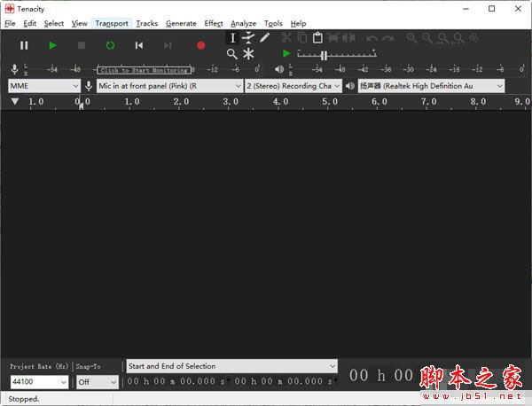Viewport: 532px width, 406px height.
Task: Click the Zoom Out icon
Action: (427, 38)
